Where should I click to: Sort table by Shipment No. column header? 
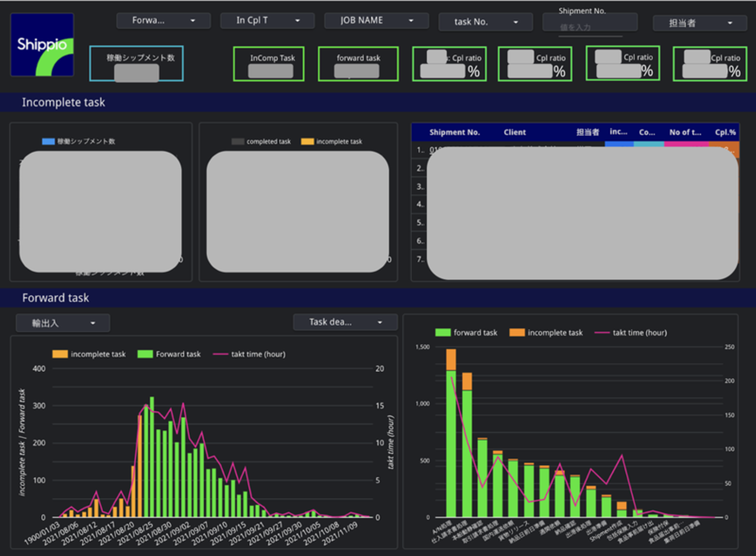(454, 132)
